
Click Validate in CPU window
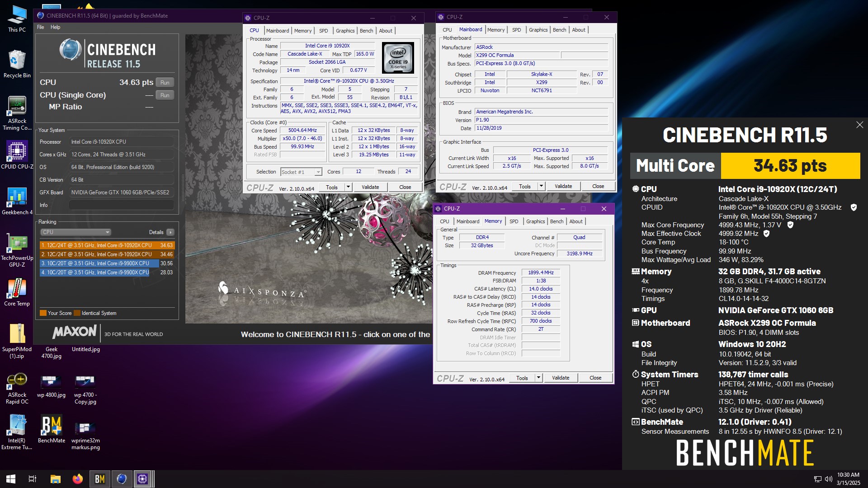pyautogui.click(x=370, y=187)
